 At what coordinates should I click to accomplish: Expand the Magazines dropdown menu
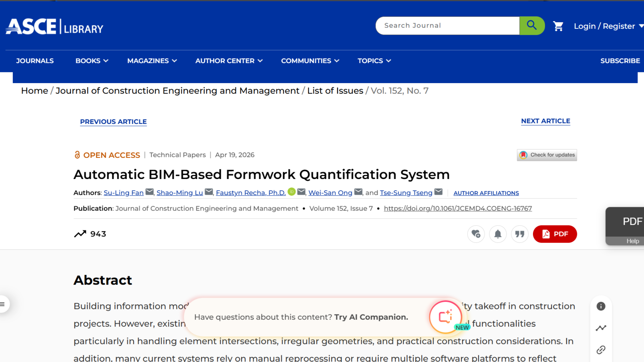click(152, 61)
